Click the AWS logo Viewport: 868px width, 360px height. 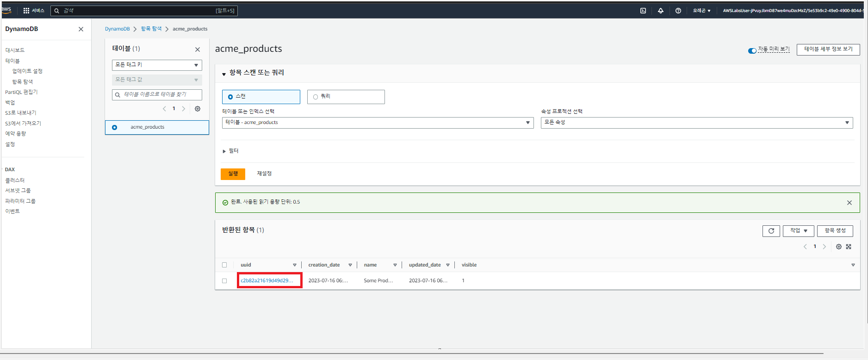click(x=6, y=10)
